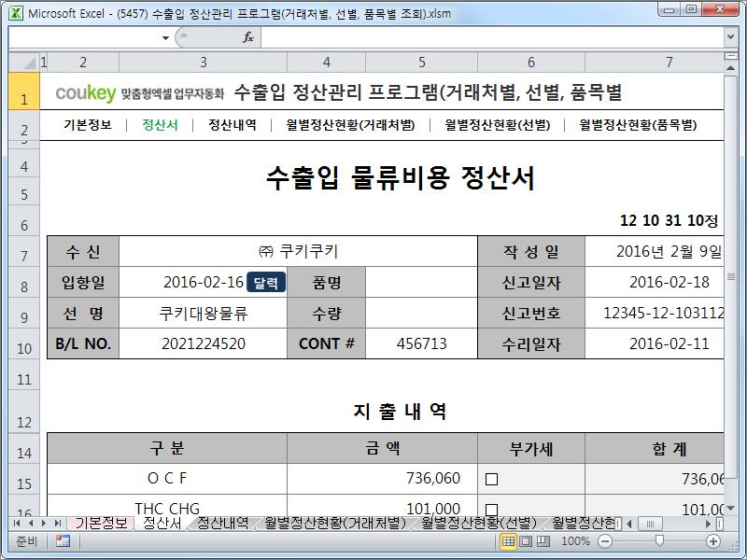747x560 pixels.
Task: Click the Select All corner triangle
Action: coord(24,63)
